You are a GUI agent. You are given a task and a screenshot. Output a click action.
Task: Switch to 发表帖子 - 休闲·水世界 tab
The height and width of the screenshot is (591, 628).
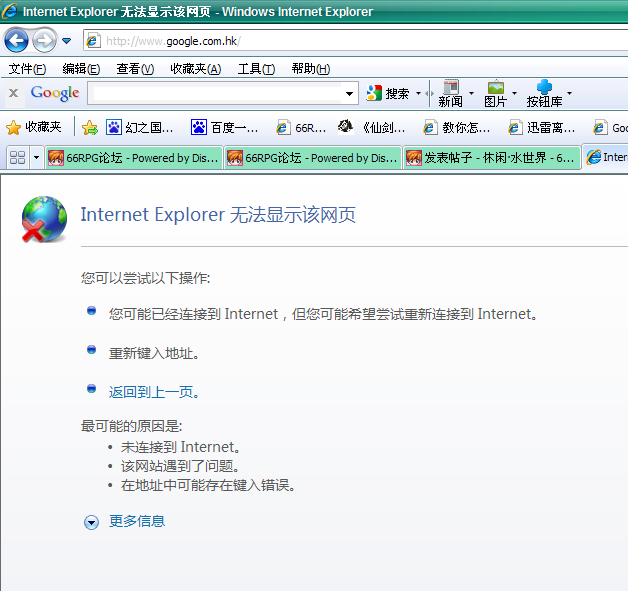(492, 158)
